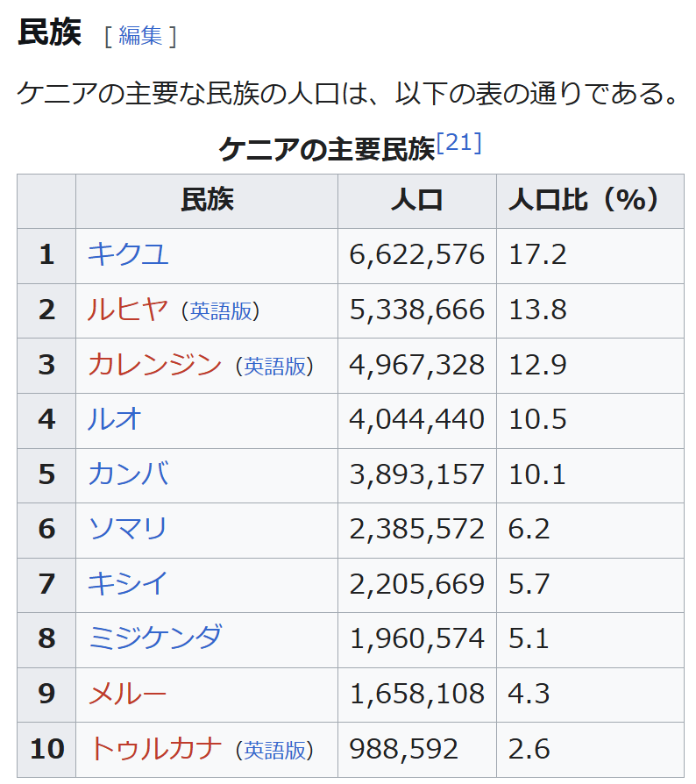Click the キシイ link
The width and height of the screenshot is (696, 784).
pos(128,584)
